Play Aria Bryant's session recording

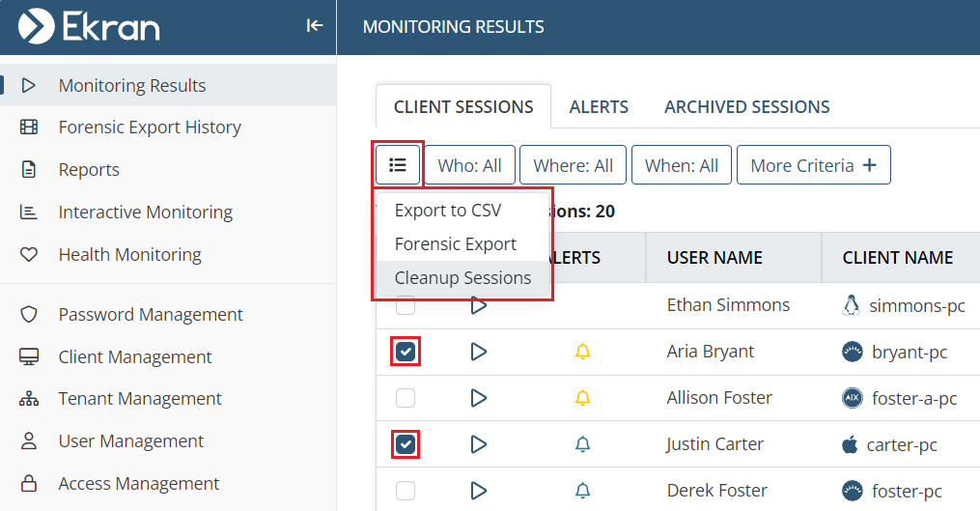coord(478,352)
